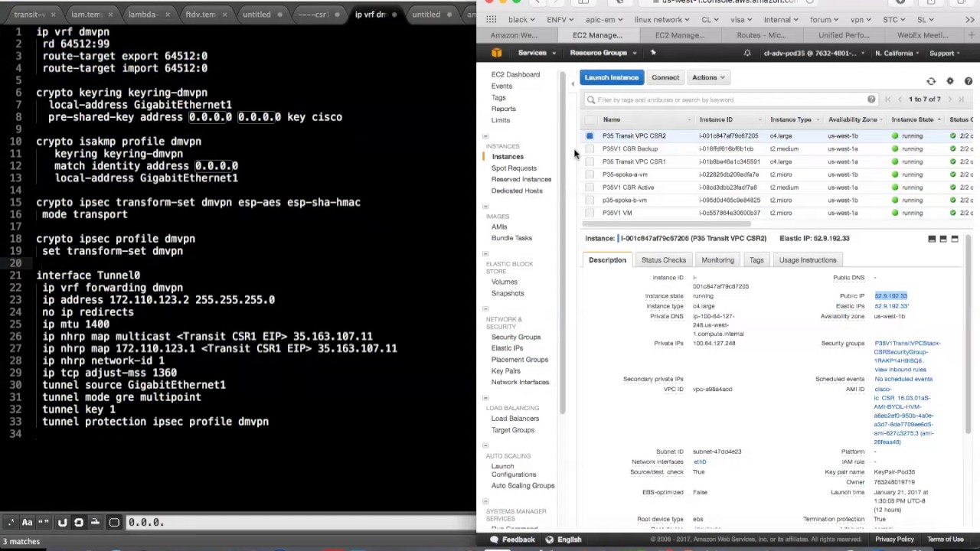Collapse the EC2 left navigation pane arrow

573,83
